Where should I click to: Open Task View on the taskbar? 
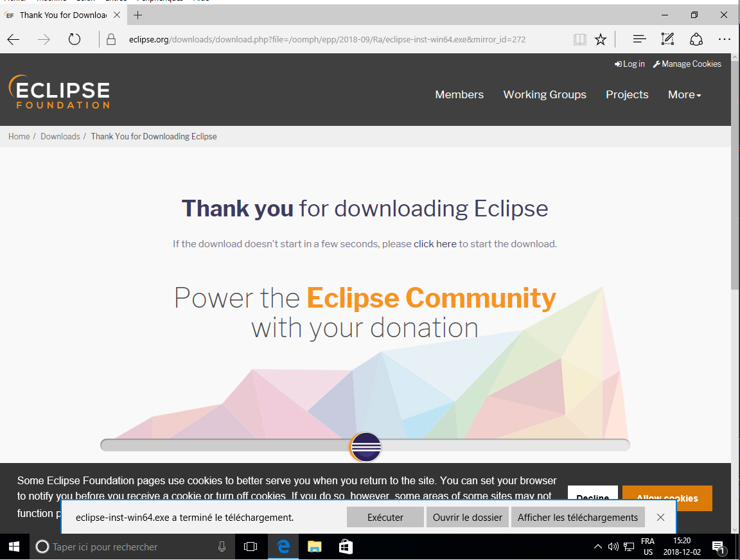click(x=251, y=547)
